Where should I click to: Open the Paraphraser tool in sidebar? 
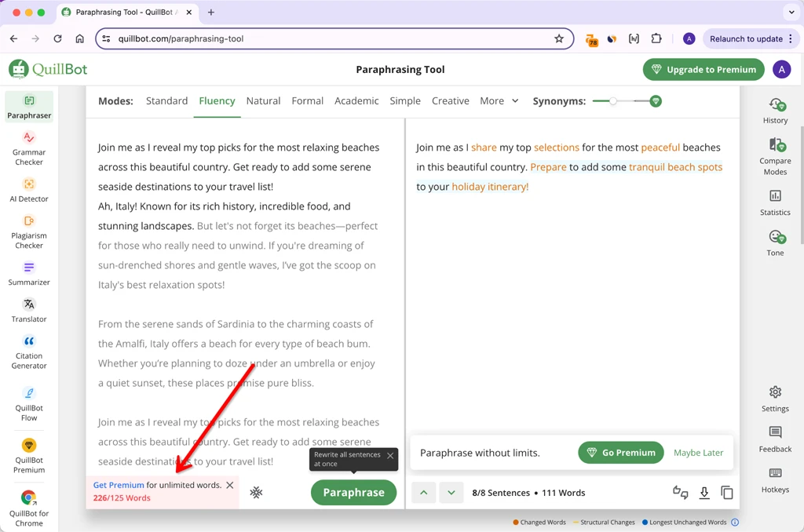click(x=29, y=107)
